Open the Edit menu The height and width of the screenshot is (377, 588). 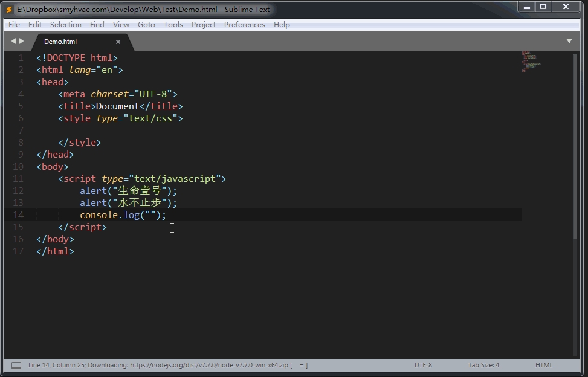coord(35,25)
